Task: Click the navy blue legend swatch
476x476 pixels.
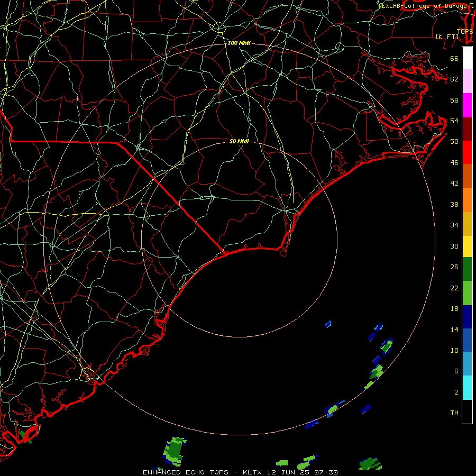Action: 467,317
